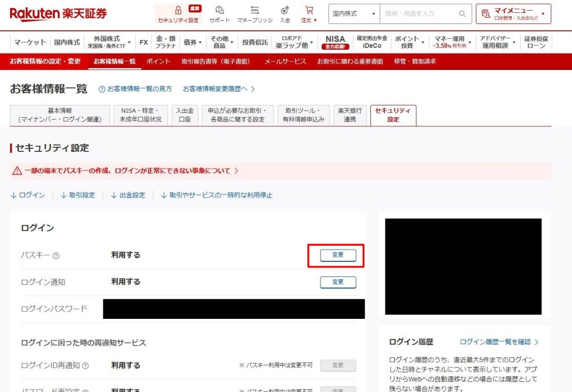Click the search magnifier icon

(462, 14)
